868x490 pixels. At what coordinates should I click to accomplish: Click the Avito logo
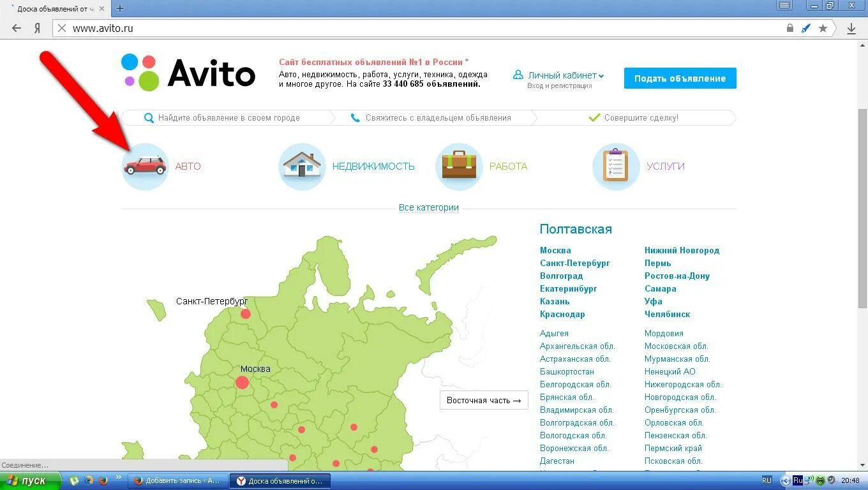pos(188,73)
